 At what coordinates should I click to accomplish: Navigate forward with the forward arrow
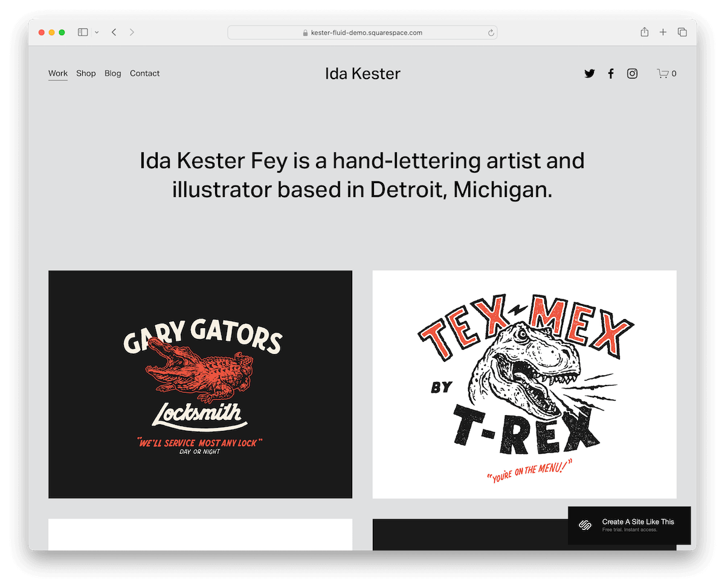[x=131, y=32]
